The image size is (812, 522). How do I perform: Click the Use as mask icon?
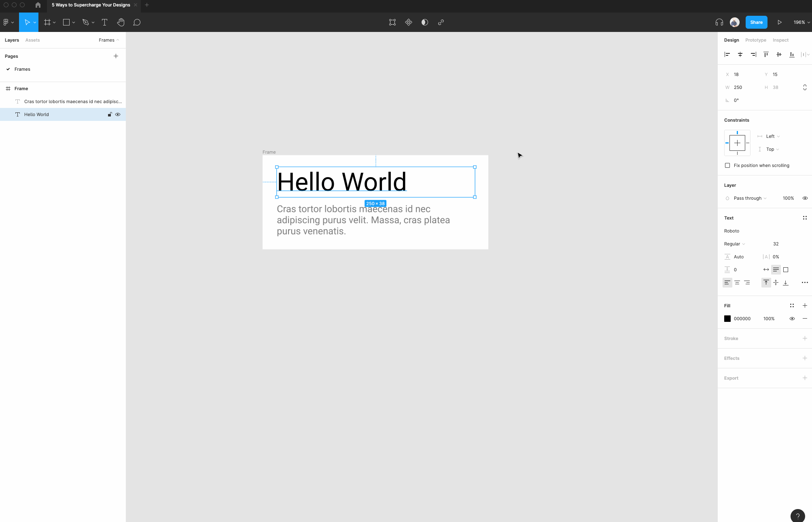coord(425,22)
